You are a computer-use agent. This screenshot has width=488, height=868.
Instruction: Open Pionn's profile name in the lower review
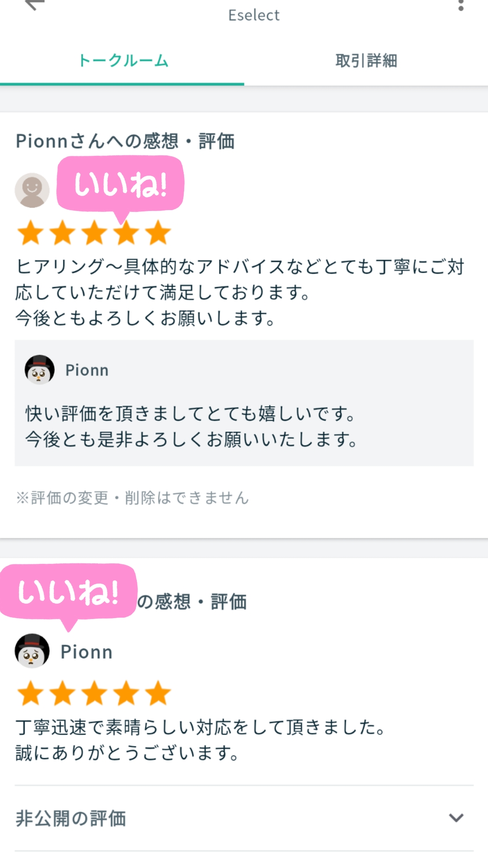tap(87, 652)
